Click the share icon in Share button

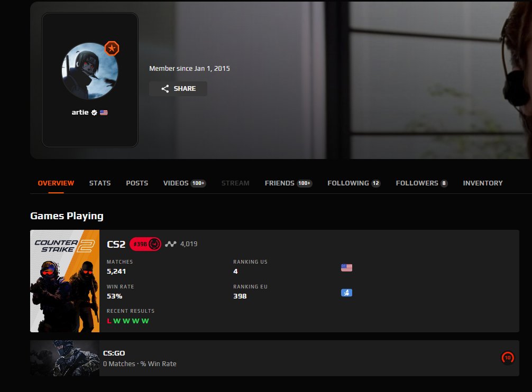(x=165, y=89)
